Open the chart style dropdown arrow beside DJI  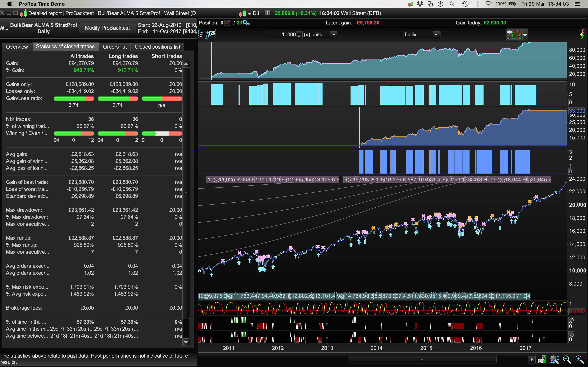tap(249, 14)
